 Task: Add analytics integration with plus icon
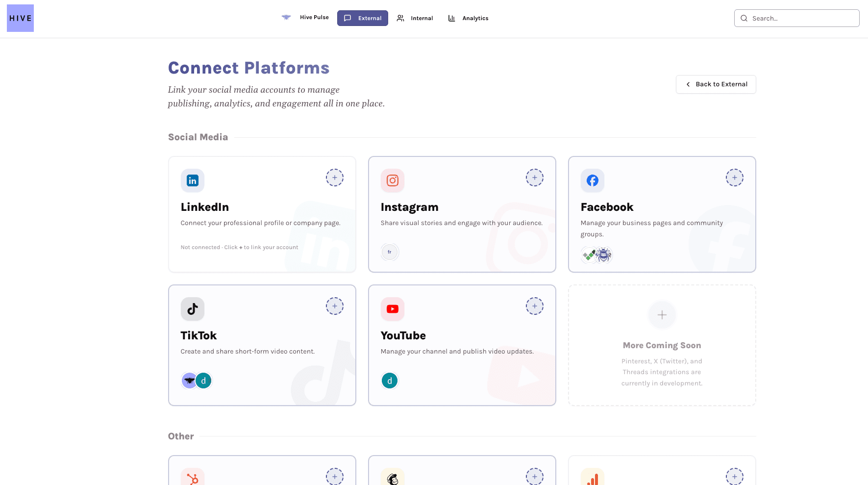point(735,477)
